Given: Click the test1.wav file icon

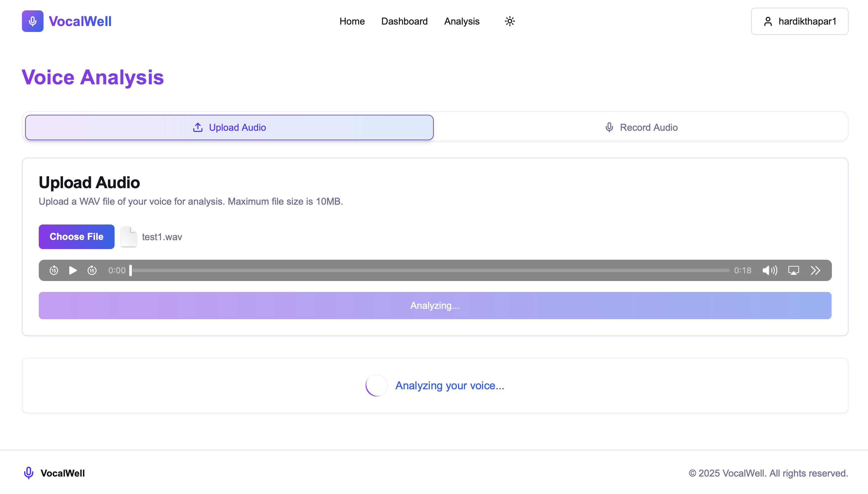Looking at the screenshot, I should 129,236.
